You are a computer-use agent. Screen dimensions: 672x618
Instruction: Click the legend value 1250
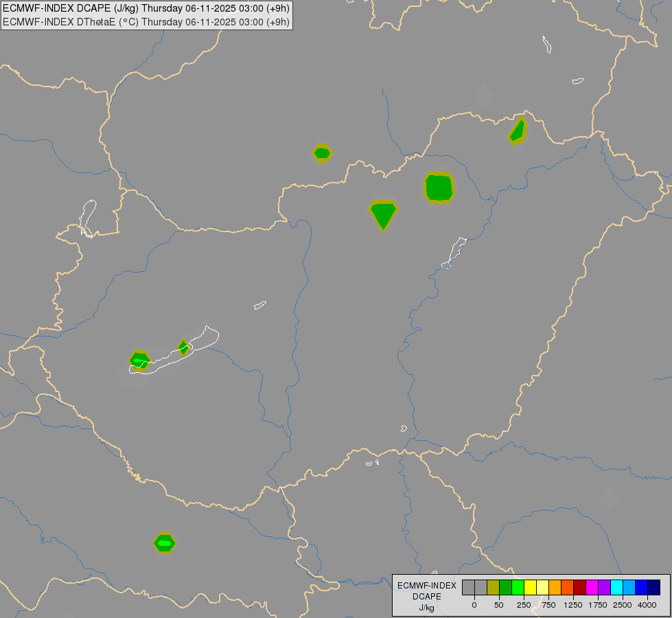573,605
